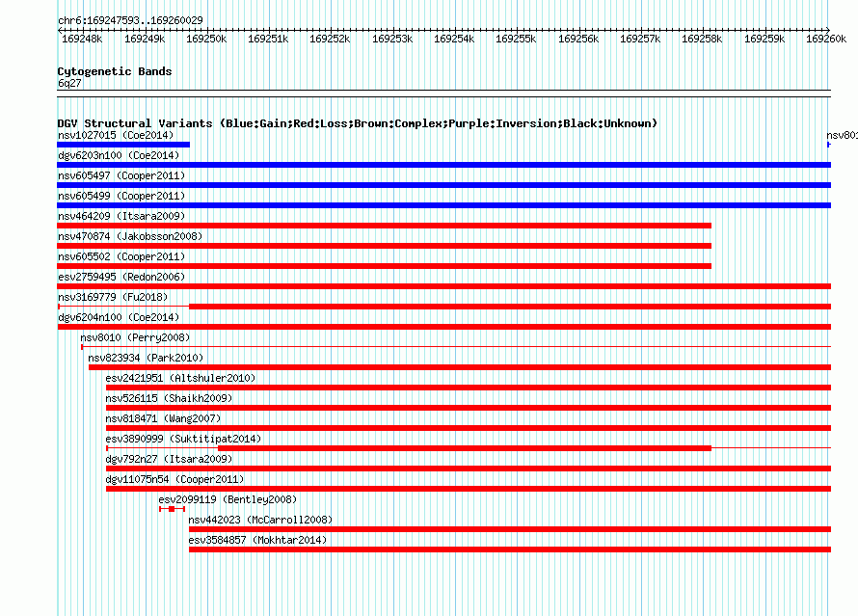858x616 pixels.
Task: Open nsv442023 (McCarroll2008) variant label
Action: pos(260,520)
